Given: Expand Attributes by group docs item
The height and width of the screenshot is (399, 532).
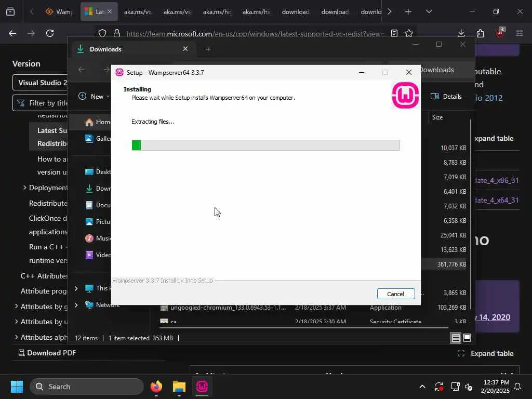Looking at the screenshot, I should [16, 307].
